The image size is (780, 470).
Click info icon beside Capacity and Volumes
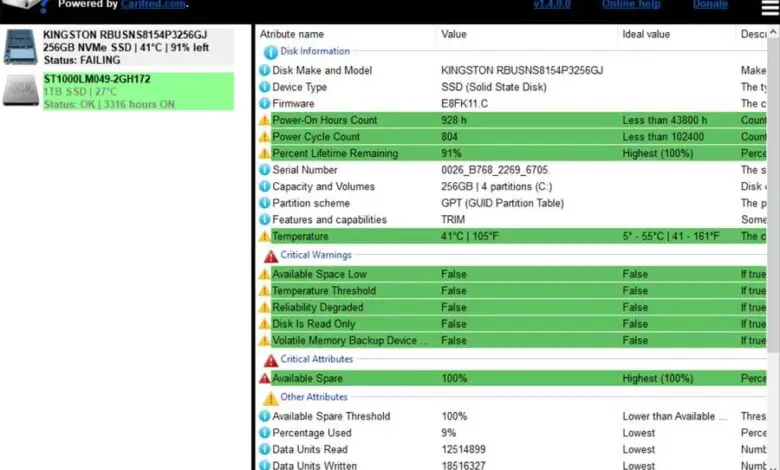pos(264,187)
